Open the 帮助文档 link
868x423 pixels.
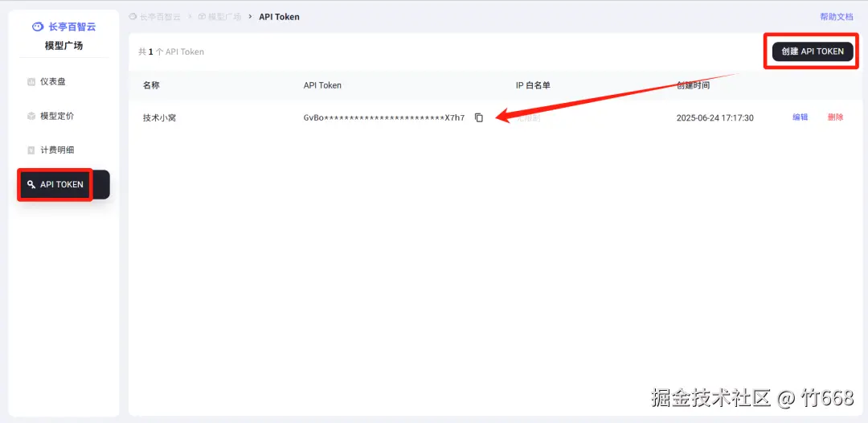837,17
